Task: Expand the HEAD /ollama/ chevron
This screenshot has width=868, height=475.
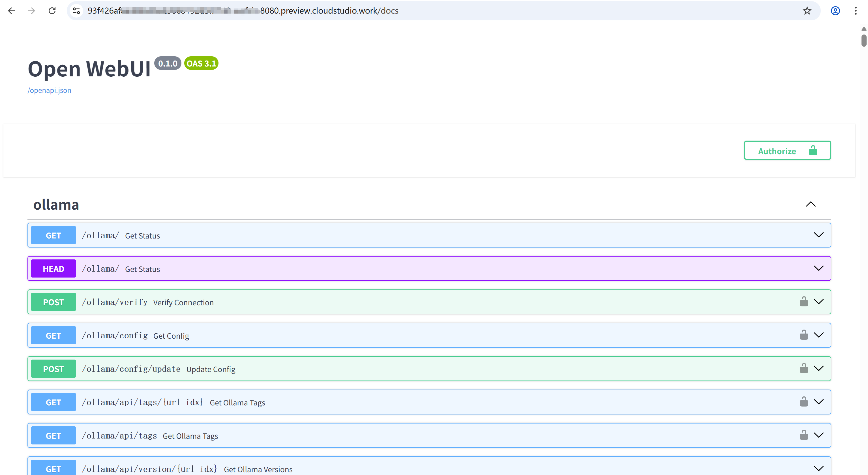Action: (818, 268)
